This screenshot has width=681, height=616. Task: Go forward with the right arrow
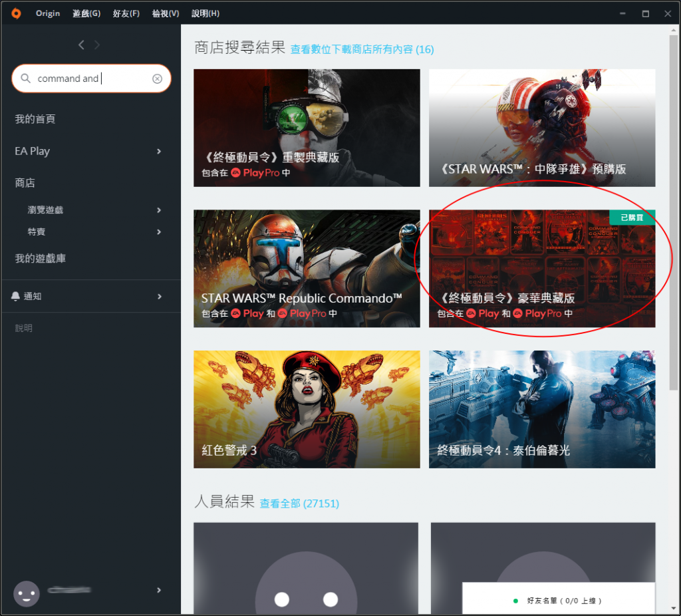click(x=97, y=45)
